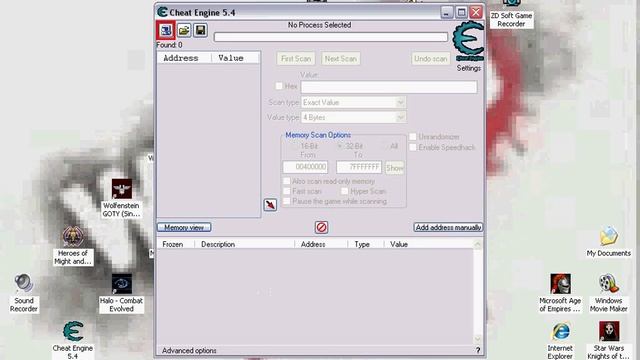The width and height of the screenshot is (640, 360).
Task: Select Heroes of Might and Magic icon
Action: click(x=73, y=246)
